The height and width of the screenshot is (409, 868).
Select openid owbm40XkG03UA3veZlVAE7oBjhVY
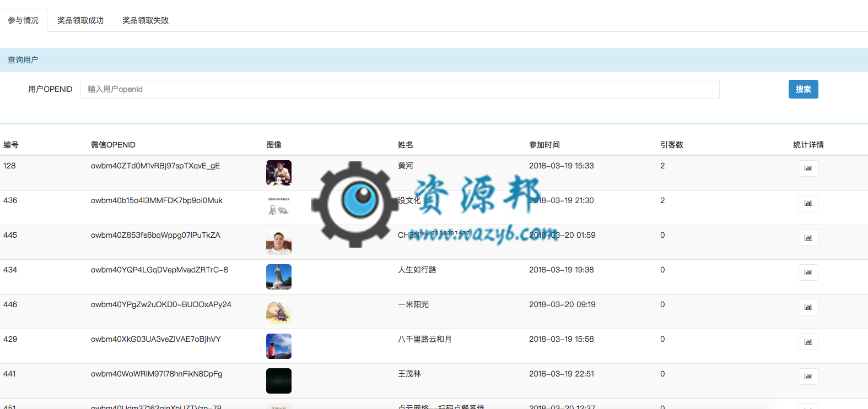point(156,339)
